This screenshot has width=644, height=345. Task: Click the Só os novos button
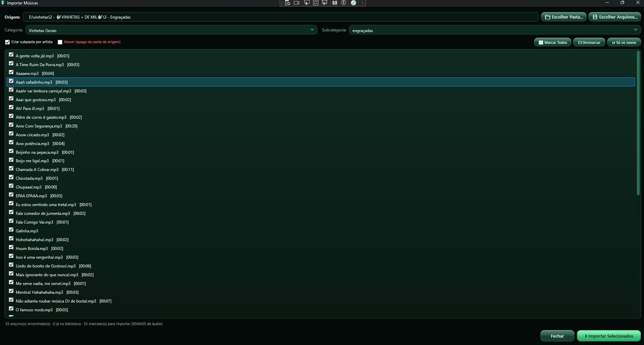624,42
